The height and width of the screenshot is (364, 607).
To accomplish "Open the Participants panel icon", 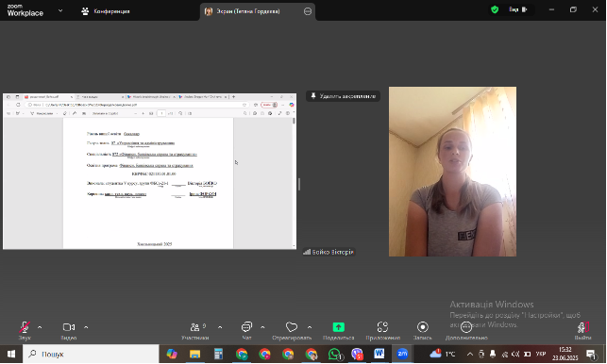I will [x=194, y=327].
